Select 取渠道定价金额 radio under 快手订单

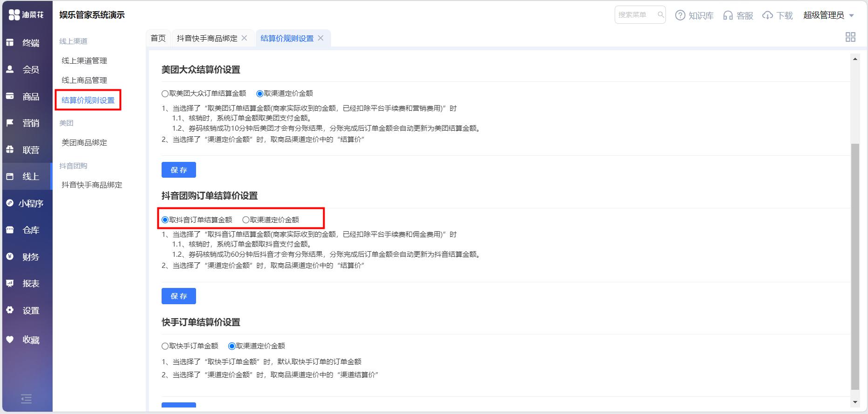[x=232, y=346]
